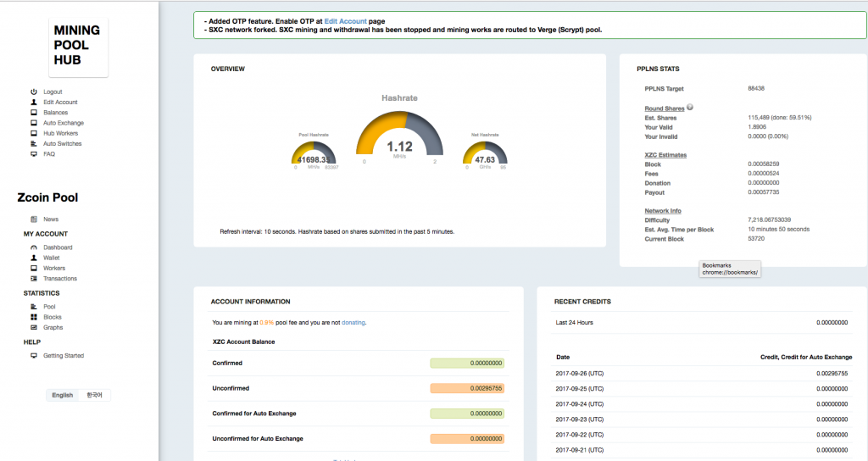Click the Hub Workers sidebar icon

tap(34, 133)
